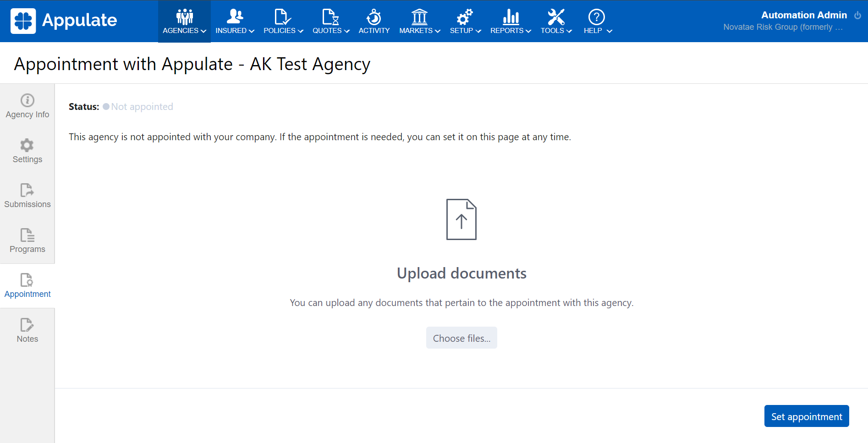Click the power logout icon
The image size is (868, 443).
coord(857,15)
